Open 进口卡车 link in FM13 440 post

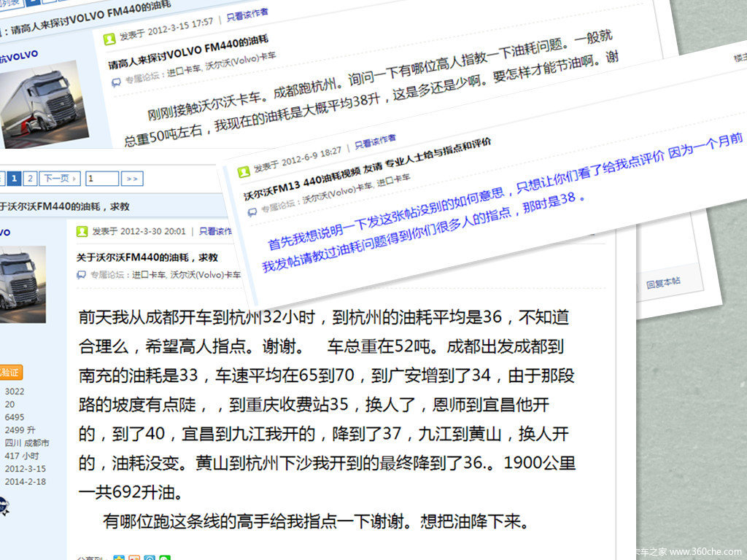pyautogui.click(x=393, y=180)
